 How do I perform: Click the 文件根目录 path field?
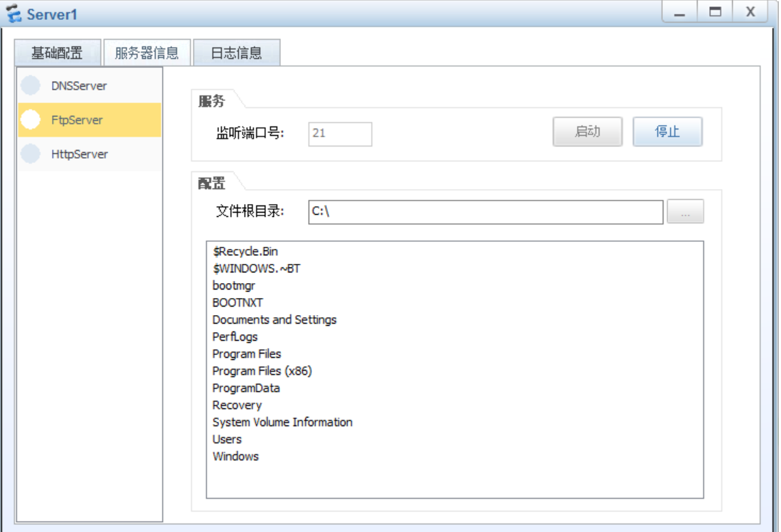[486, 212]
